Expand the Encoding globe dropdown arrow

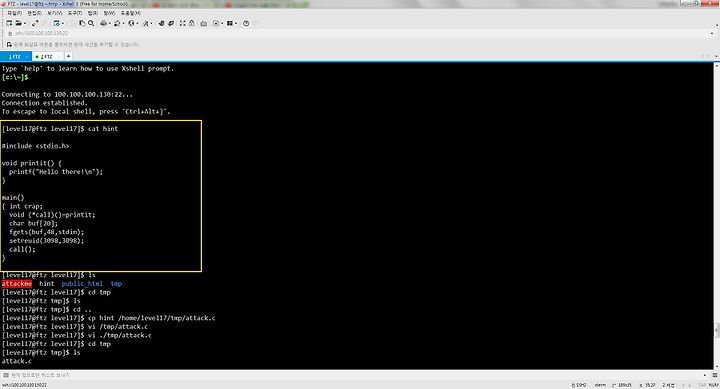coord(137,23)
